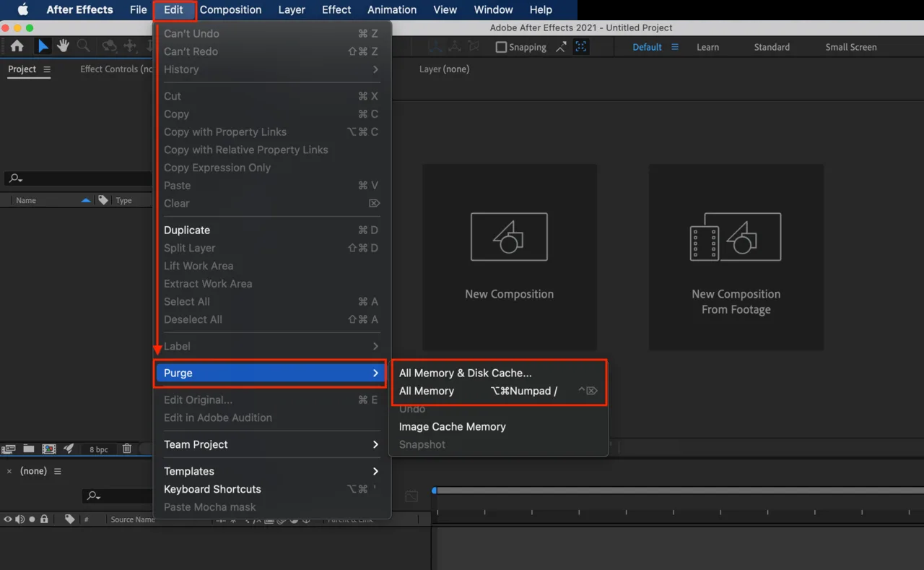This screenshot has width=924, height=570.
Task: Switch to the Small Screen workspace
Action: pyautogui.click(x=851, y=47)
